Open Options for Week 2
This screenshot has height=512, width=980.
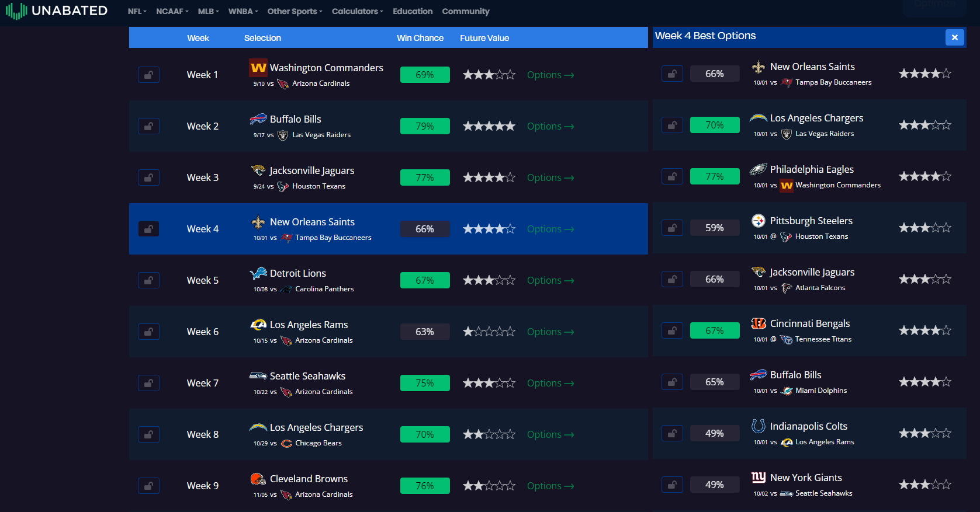point(550,126)
